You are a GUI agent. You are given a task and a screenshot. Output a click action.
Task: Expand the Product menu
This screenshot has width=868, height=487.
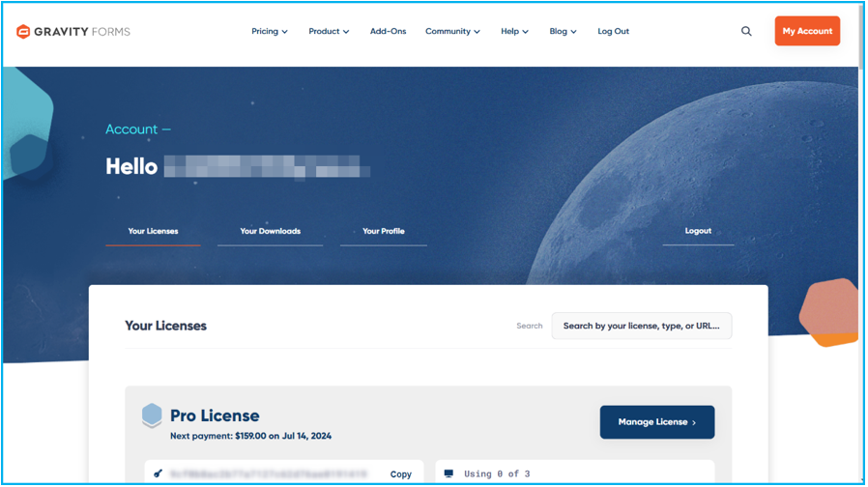(x=329, y=31)
